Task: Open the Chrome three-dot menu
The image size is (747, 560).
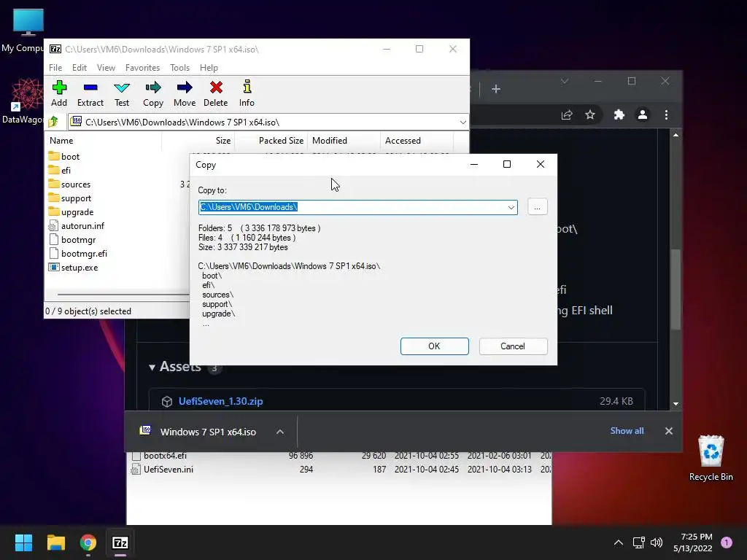Action: point(666,114)
